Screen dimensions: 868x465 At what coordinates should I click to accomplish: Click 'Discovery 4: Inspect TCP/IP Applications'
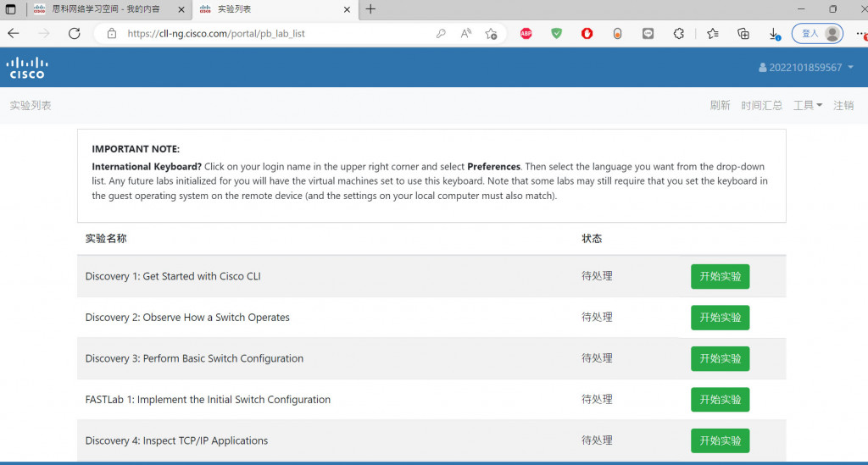[176, 440]
